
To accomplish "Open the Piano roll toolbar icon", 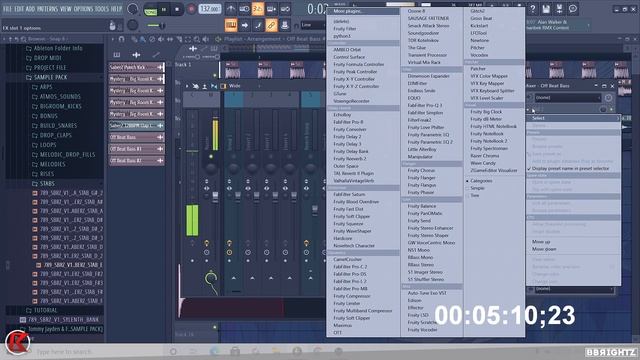I will coord(231,25).
